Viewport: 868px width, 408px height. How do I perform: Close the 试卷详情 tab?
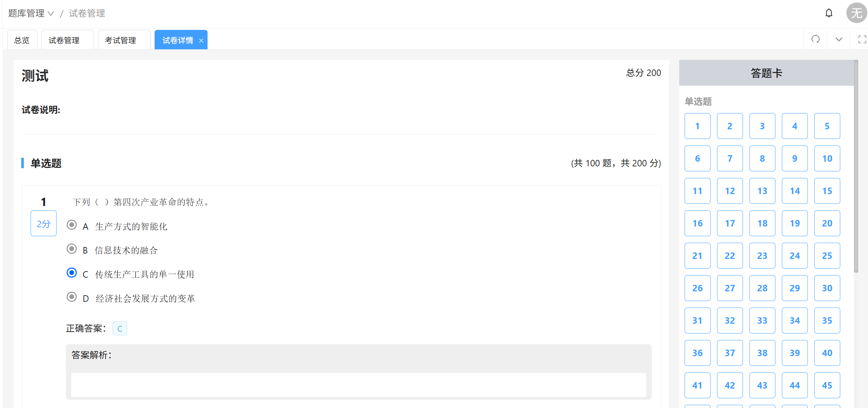(201, 41)
